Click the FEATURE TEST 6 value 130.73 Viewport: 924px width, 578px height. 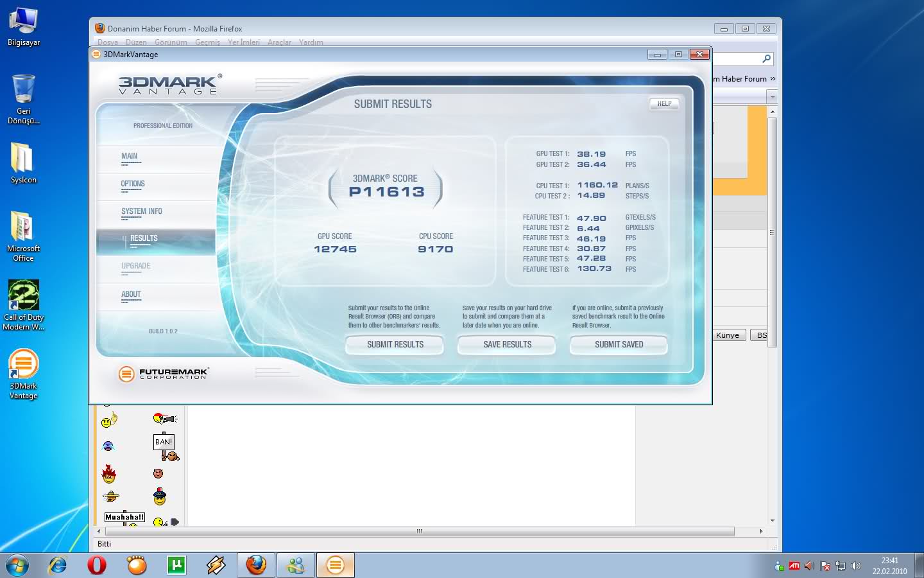(594, 268)
